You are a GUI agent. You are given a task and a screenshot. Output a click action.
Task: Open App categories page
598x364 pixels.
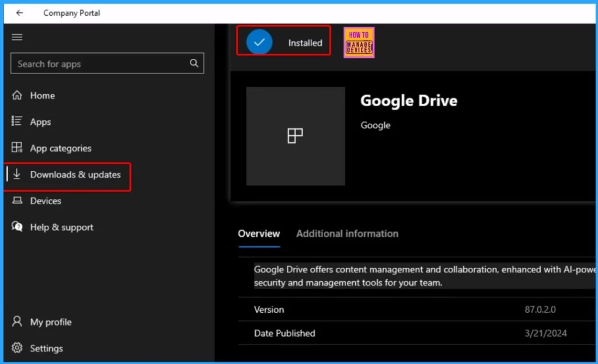61,148
